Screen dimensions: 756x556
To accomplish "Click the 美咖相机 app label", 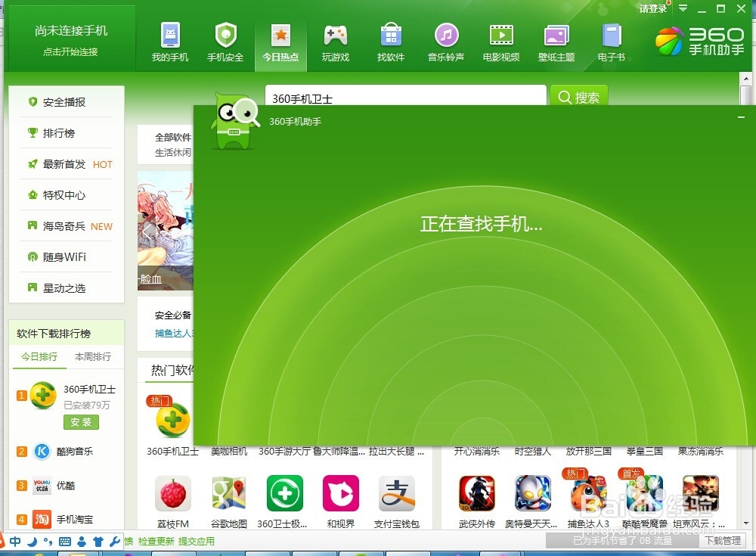I will [x=229, y=452].
